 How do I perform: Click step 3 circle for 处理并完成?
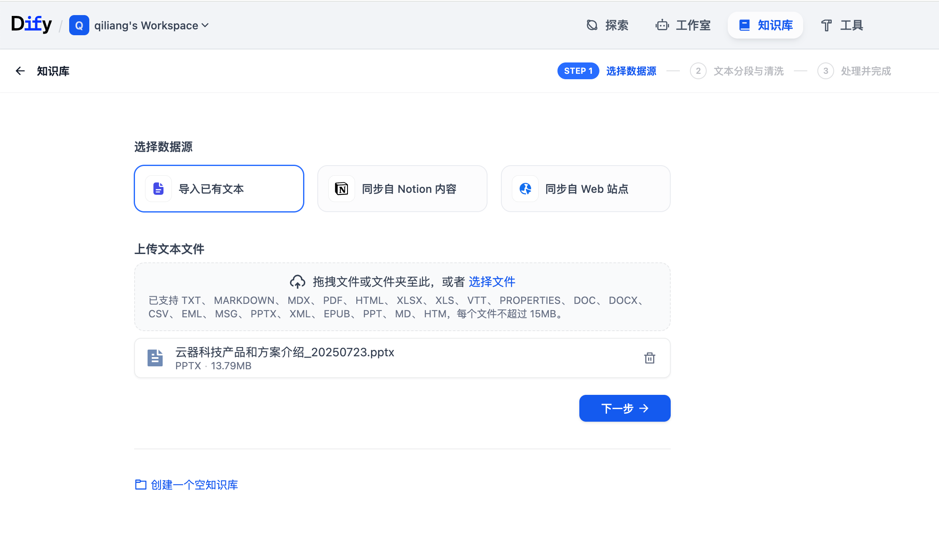point(825,71)
